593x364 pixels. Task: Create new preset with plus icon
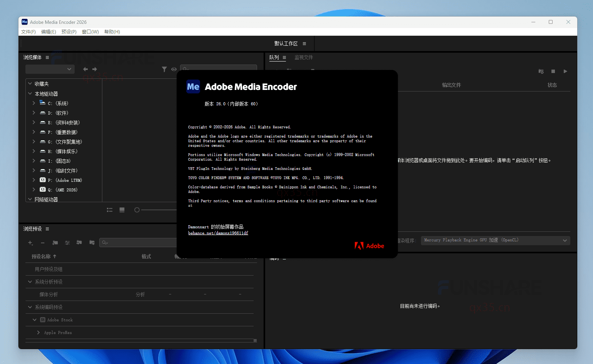coord(30,243)
